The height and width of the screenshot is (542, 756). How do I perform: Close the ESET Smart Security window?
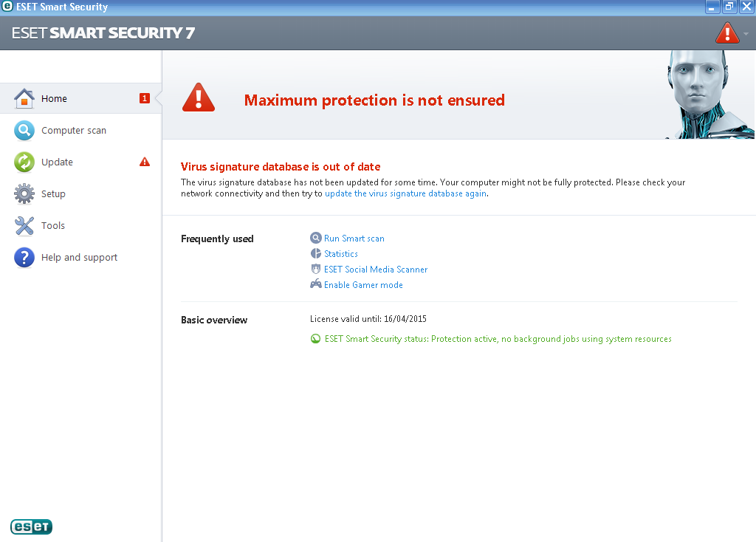(747, 7)
